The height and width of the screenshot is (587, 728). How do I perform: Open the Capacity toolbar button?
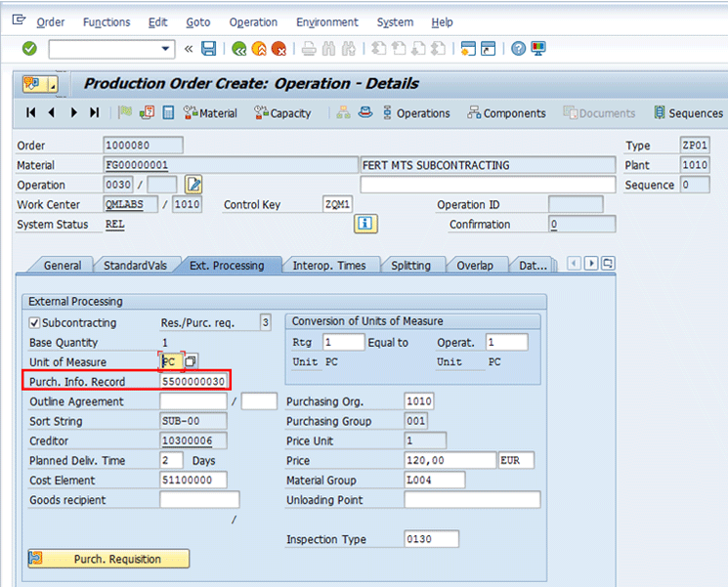click(282, 113)
